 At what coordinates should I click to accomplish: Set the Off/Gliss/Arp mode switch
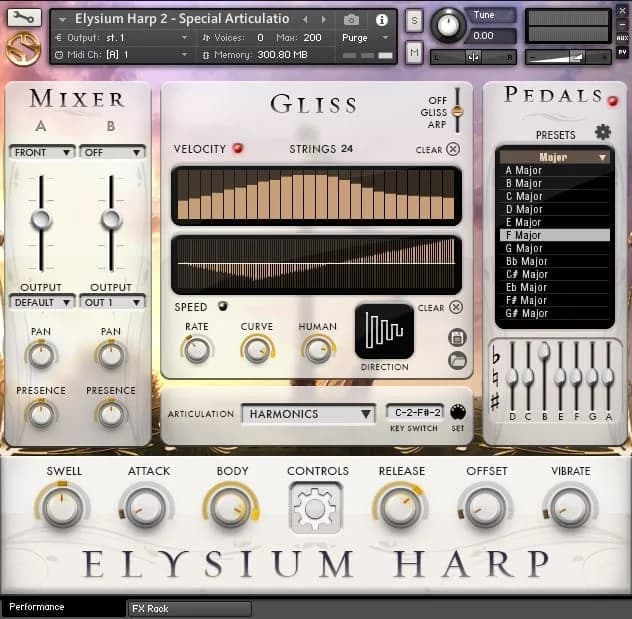tap(457, 110)
